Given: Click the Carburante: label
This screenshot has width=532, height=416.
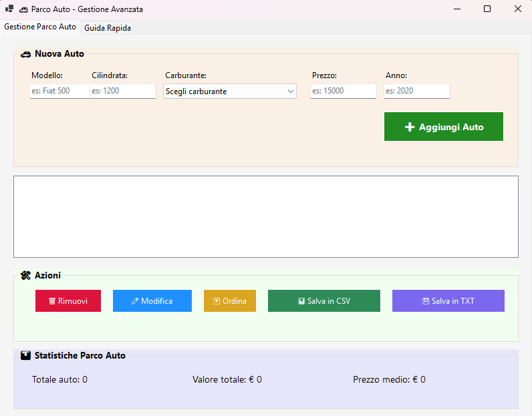Looking at the screenshot, I should pyautogui.click(x=186, y=75).
